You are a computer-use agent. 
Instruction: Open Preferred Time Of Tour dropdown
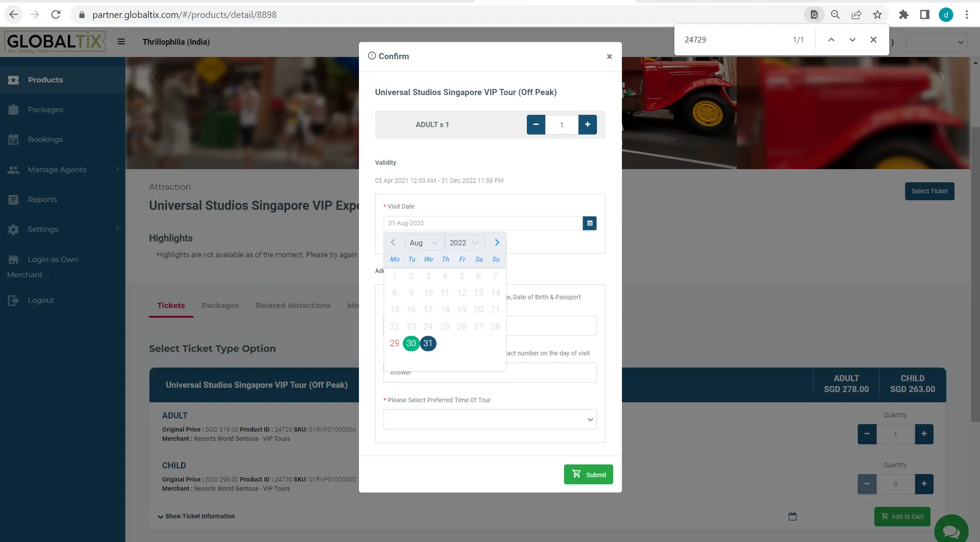coord(490,419)
